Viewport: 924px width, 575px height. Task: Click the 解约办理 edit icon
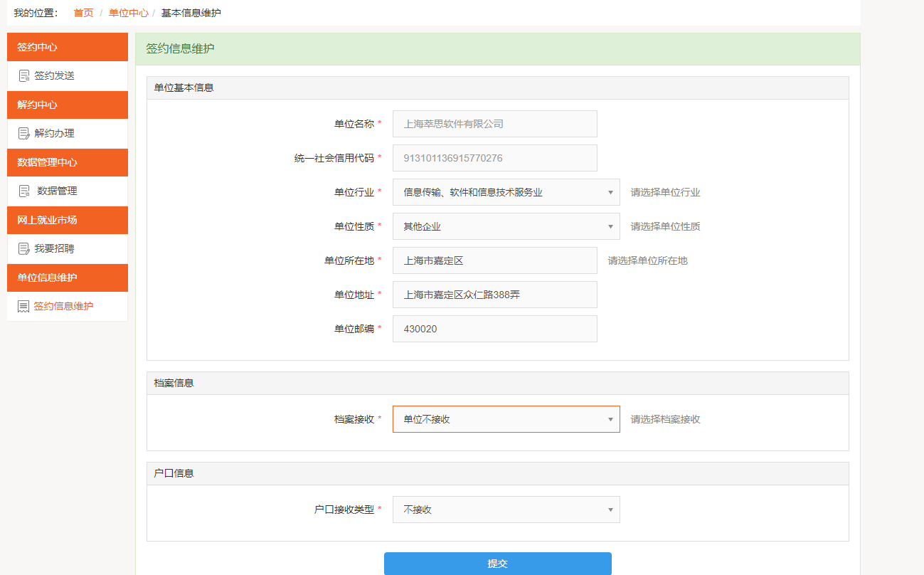[x=24, y=133]
